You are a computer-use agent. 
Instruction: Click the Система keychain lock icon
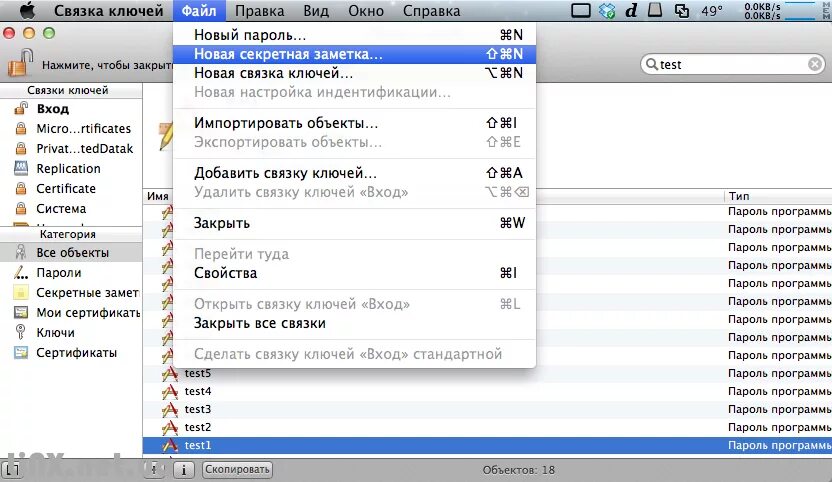tap(21, 208)
